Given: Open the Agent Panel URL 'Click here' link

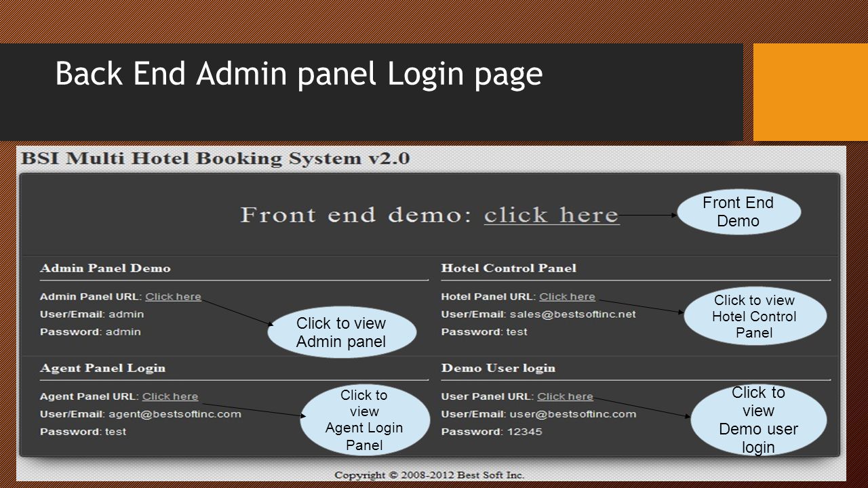Looking at the screenshot, I should click(170, 396).
